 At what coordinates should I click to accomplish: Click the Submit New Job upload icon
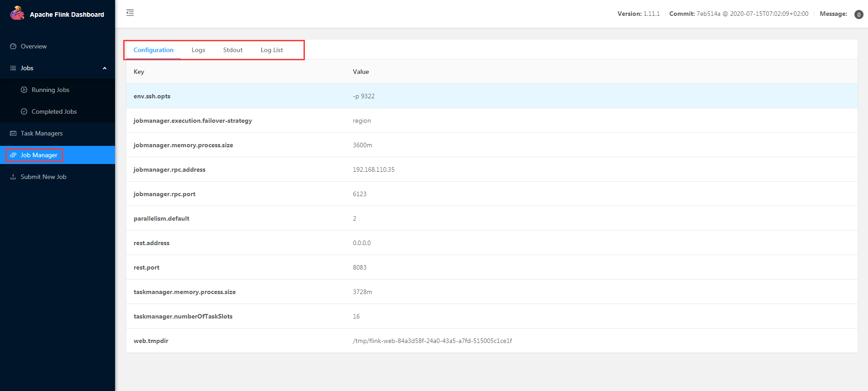13,177
